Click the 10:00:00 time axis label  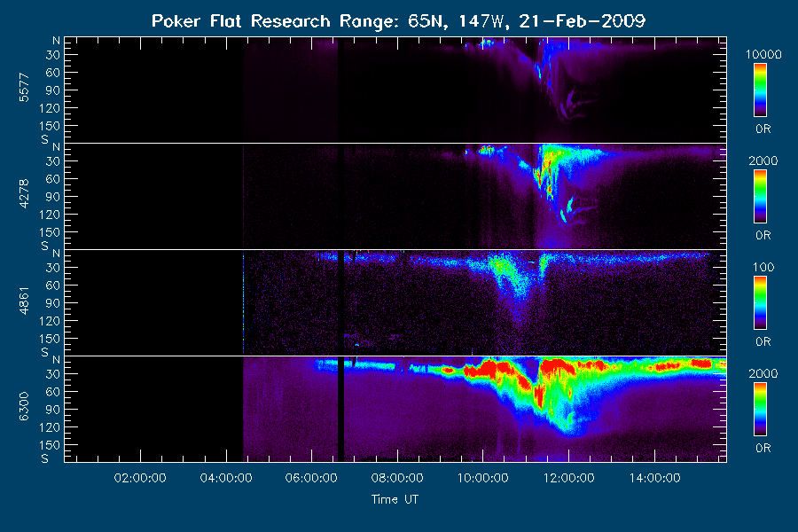click(483, 478)
